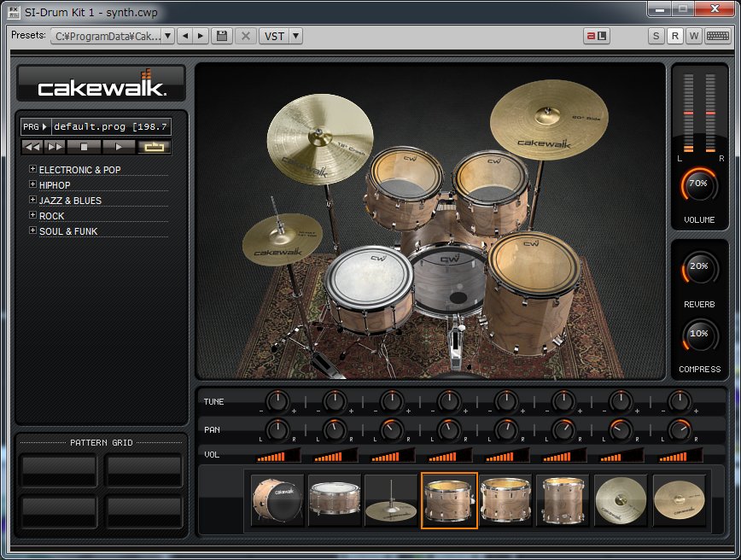This screenshot has width=741, height=560.
Task: Click the default.prog program name field
Action: (x=111, y=126)
